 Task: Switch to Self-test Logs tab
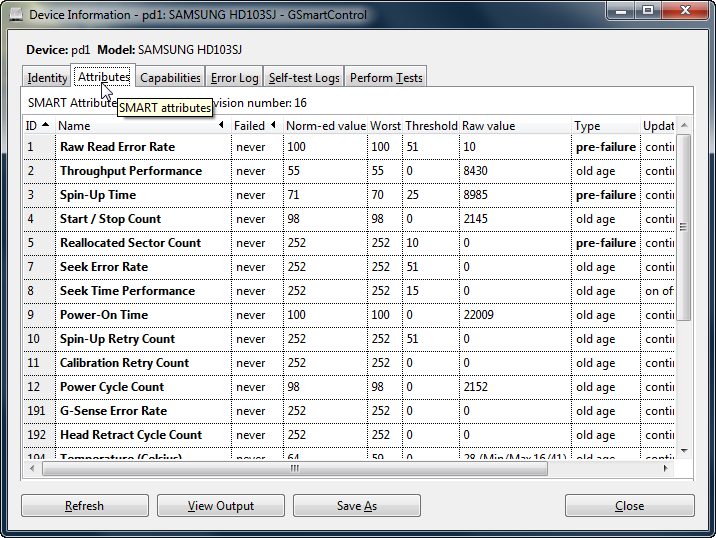point(304,77)
